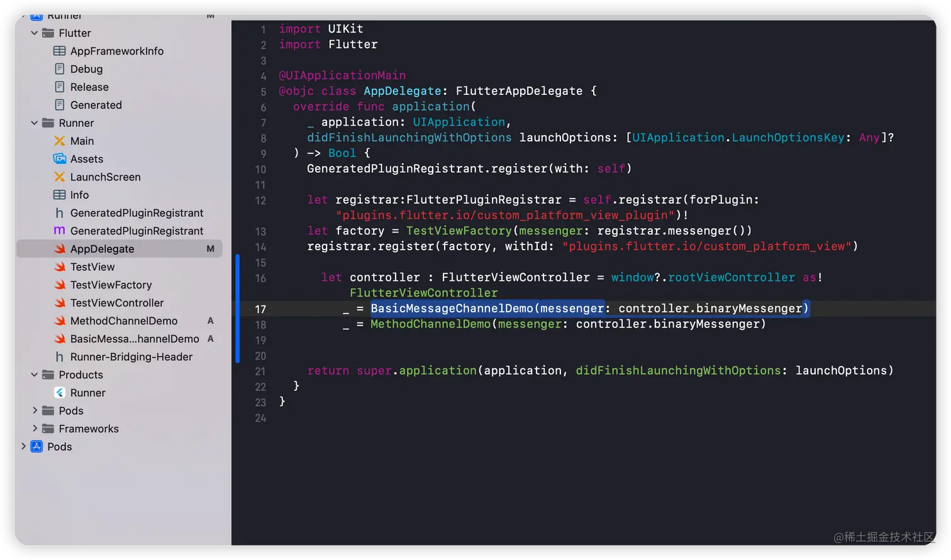Click the Flutter app icon beside Runner product
Screen dimensions: 951x560
click(x=60, y=393)
